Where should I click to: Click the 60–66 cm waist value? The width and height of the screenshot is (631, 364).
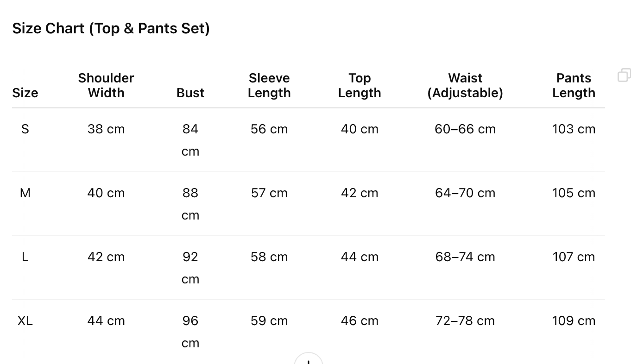(465, 129)
